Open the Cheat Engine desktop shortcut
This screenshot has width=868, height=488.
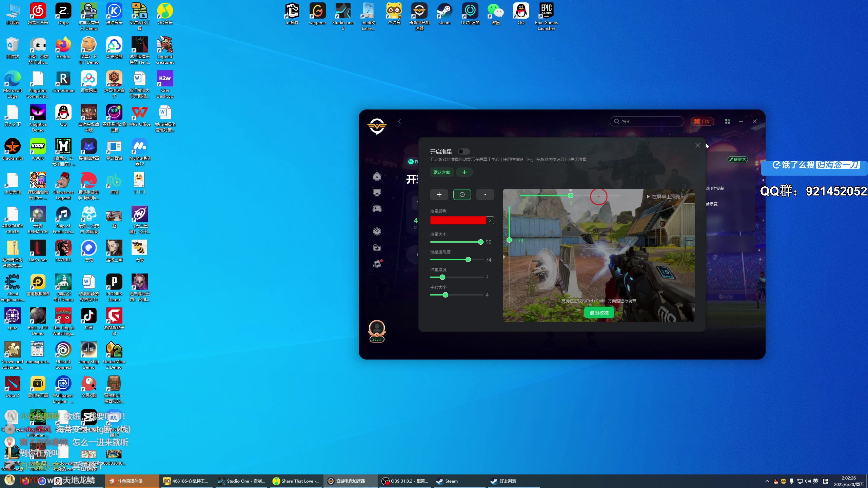click(13, 288)
